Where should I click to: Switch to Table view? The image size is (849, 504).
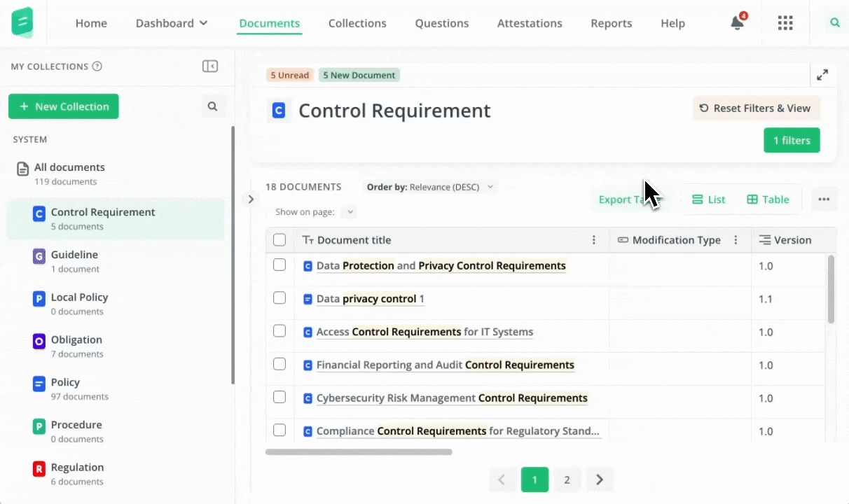pyautogui.click(x=768, y=199)
